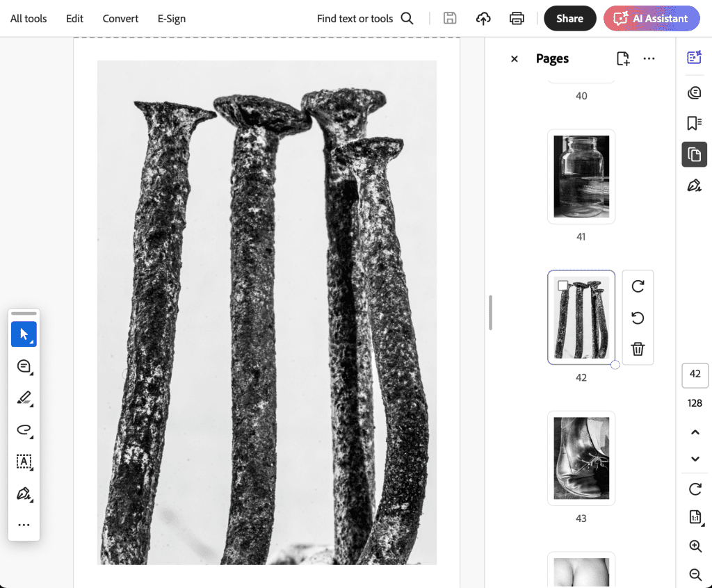Click the magnifier search icon
712x588 pixels.
click(407, 19)
